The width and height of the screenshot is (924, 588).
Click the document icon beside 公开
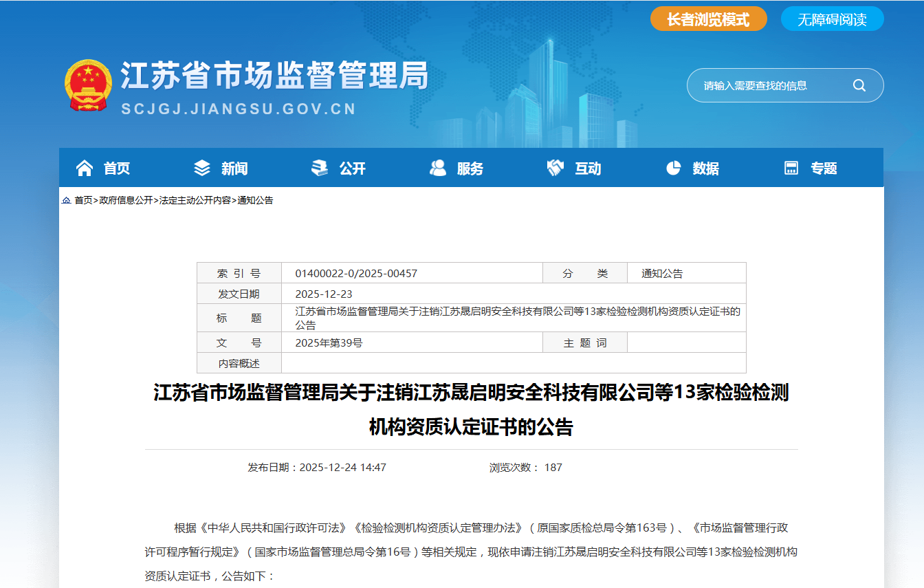(x=320, y=168)
